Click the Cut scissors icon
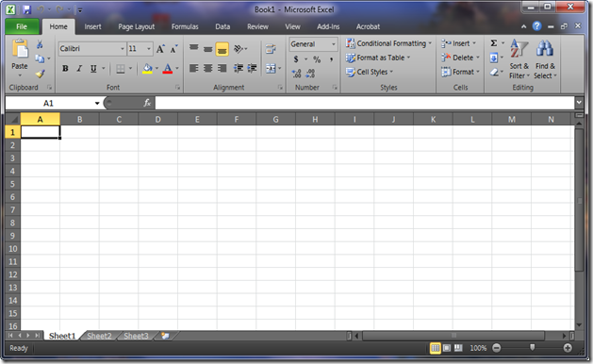This screenshot has height=364, width=593. (x=40, y=44)
